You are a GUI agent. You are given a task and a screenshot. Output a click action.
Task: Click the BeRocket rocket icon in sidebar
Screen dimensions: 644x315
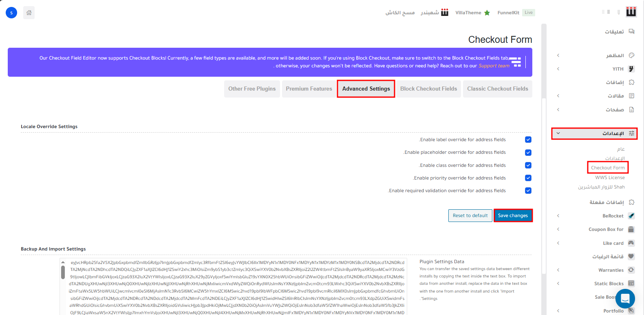631,216
